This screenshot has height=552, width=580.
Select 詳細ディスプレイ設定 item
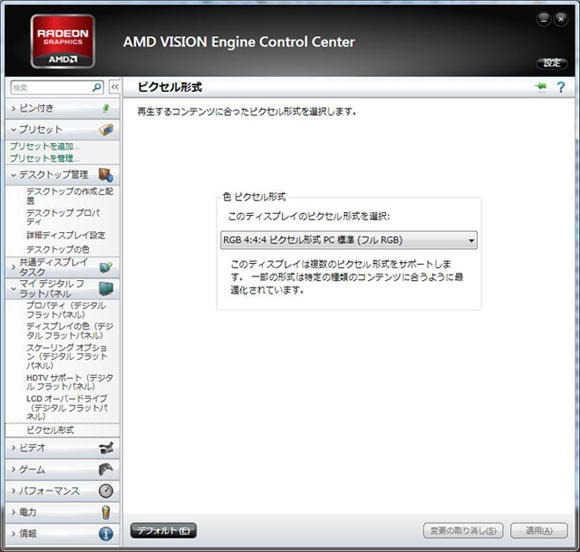(66, 235)
